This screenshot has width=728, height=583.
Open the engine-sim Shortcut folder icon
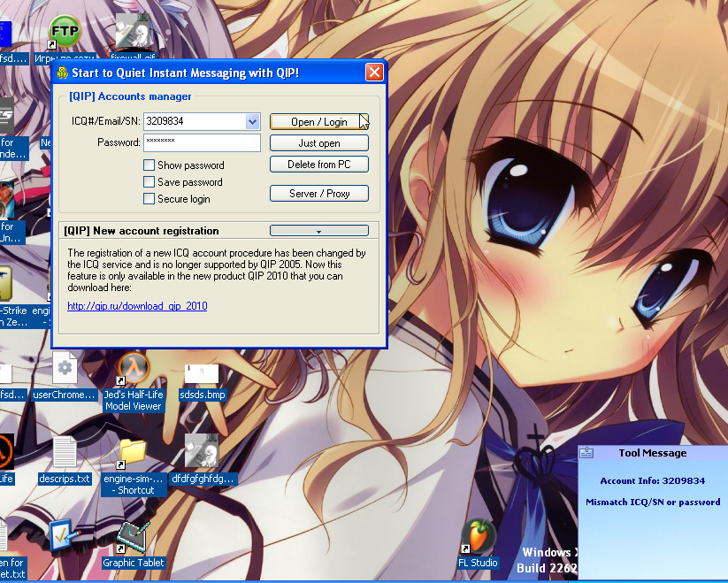pyautogui.click(x=134, y=453)
